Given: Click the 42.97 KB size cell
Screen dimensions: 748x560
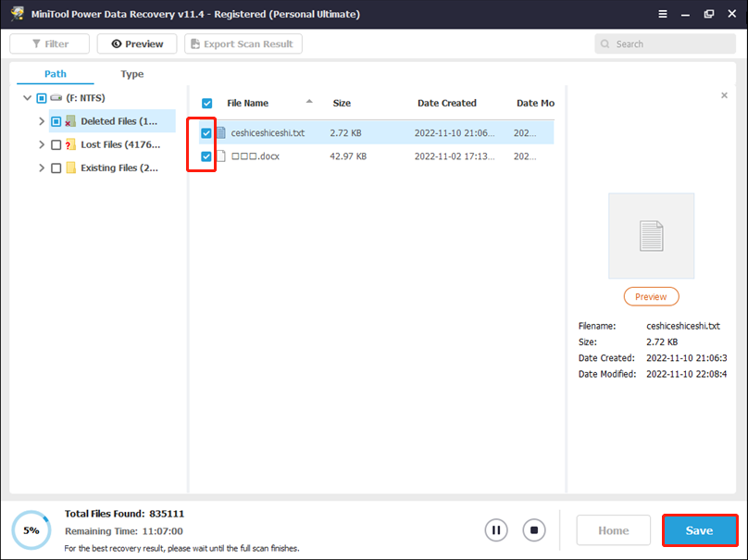Looking at the screenshot, I should click(348, 156).
